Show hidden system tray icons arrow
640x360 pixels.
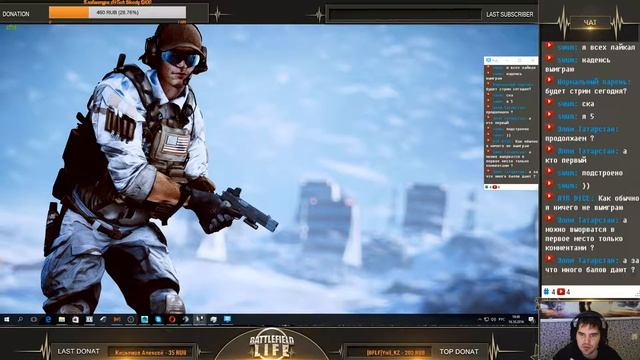click(x=480, y=319)
